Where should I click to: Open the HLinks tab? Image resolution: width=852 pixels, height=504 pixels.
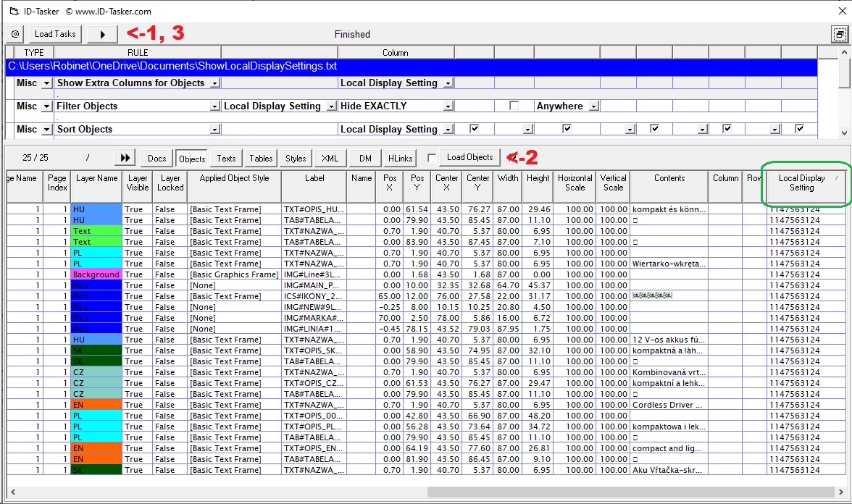400,159
